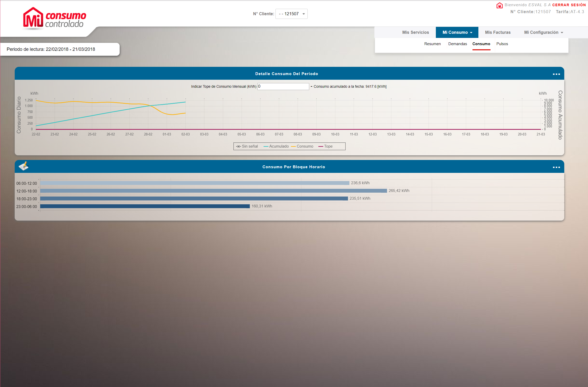
Task: Switch to the Demandas tab
Action: (x=458, y=44)
